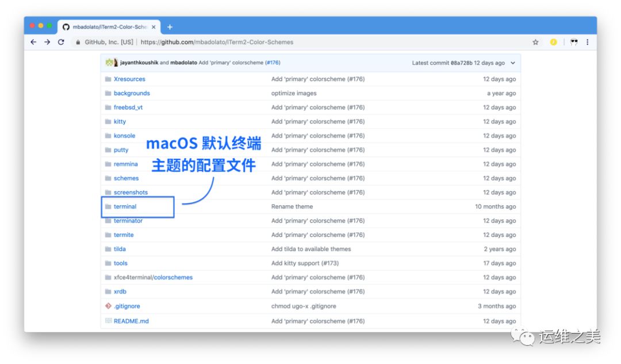Click '2 years ago' timestamp for tilda
This screenshot has height=364, width=621.
(x=500, y=249)
